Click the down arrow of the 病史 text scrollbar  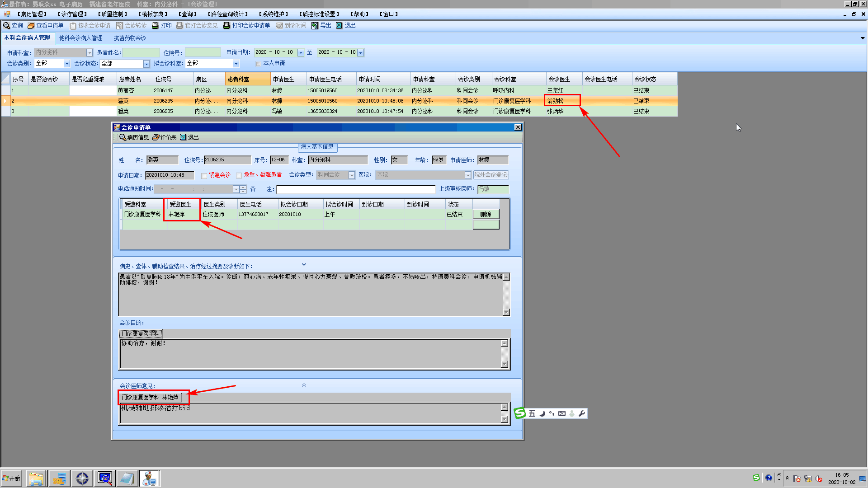[506, 312]
